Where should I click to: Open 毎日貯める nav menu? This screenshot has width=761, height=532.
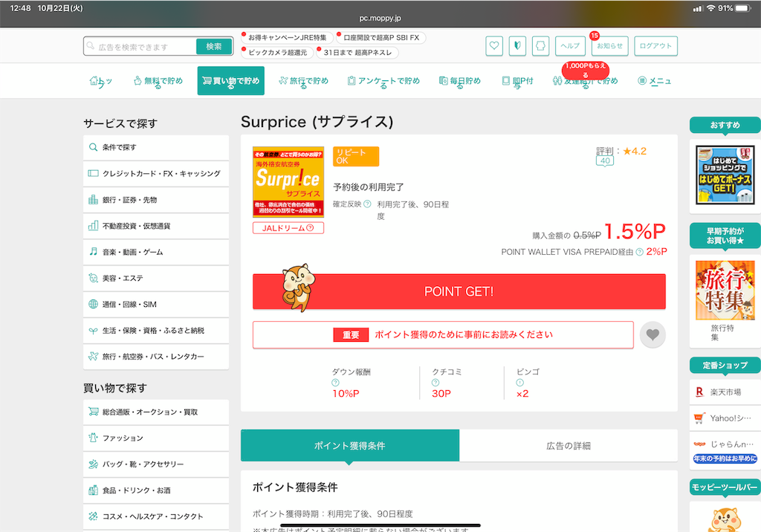click(x=459, y=81)
